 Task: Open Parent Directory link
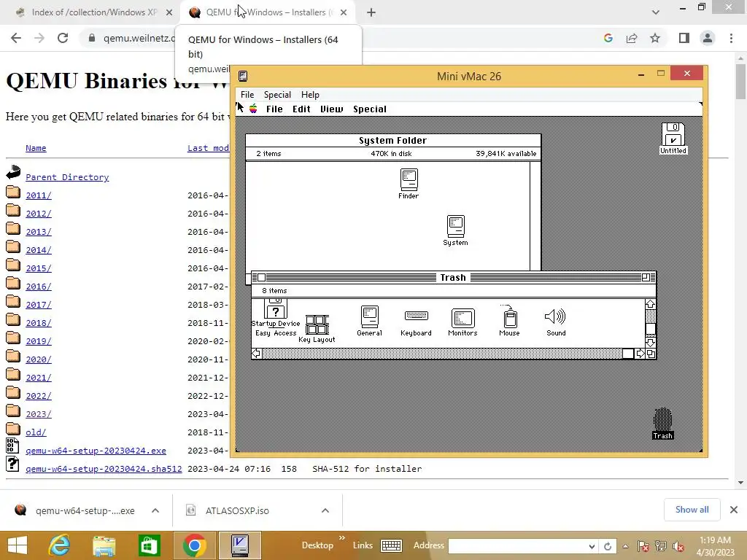coord(67,177)
